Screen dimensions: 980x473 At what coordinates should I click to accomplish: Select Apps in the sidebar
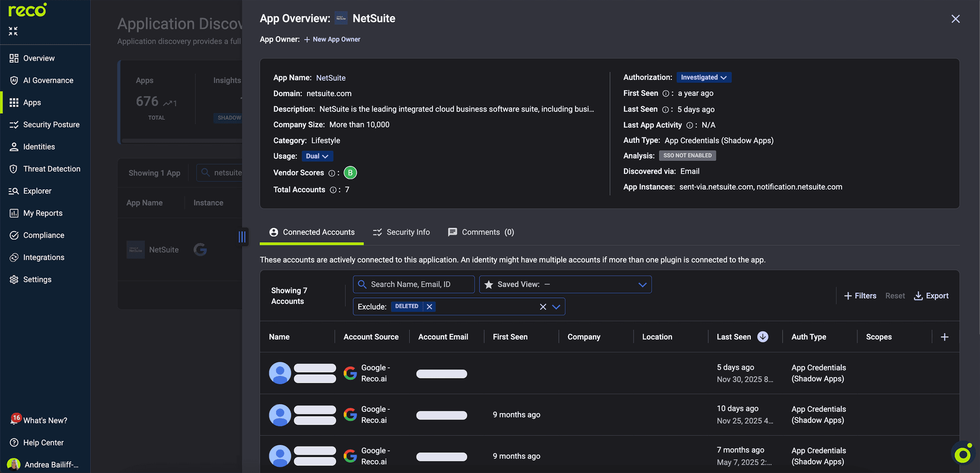click(32, 102)
